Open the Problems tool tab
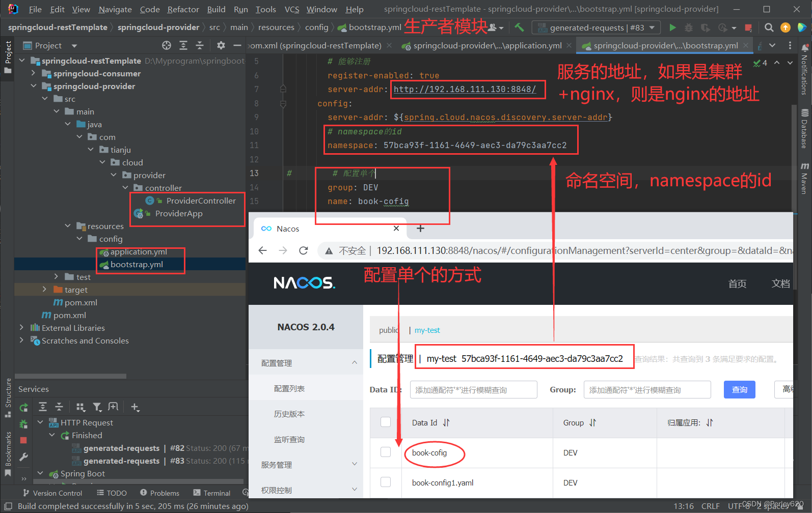Image resolution: width=812 pixels, height=513 pixels. coord(159,493)
